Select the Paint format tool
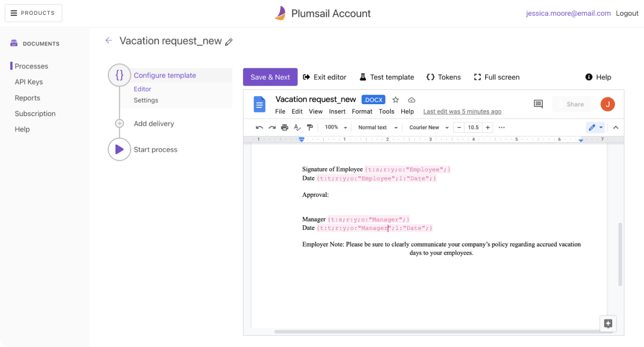Image resolution: width=644 pixels, height=347 pixels. [310, 127]
